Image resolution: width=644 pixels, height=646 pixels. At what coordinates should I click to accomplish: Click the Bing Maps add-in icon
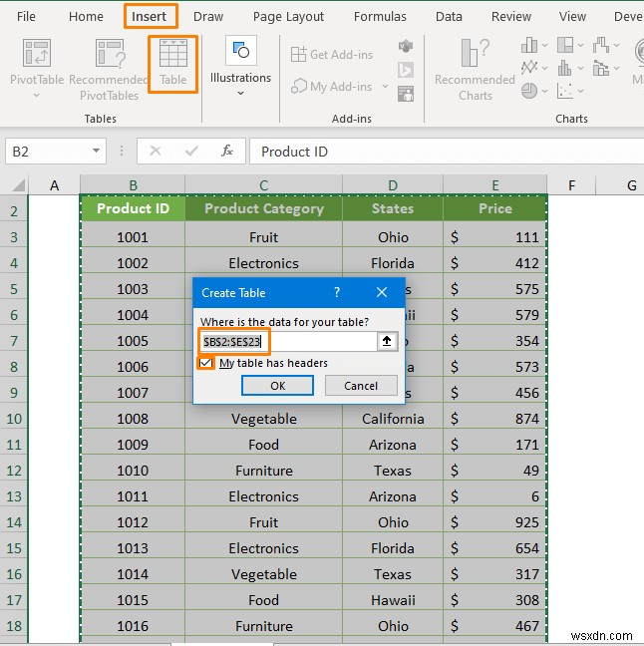tap(406, 70)
